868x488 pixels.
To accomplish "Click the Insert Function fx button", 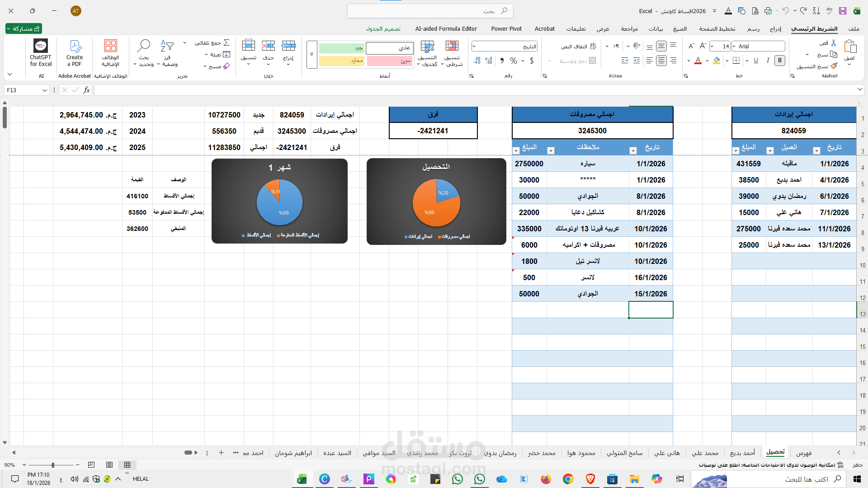I will 86,90.
